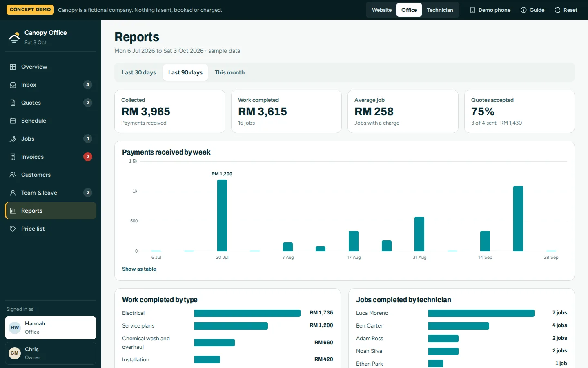Click the CONCEPT DEMO badge
The height and width of the screenshot is (368, 588).
pos(30,9)
